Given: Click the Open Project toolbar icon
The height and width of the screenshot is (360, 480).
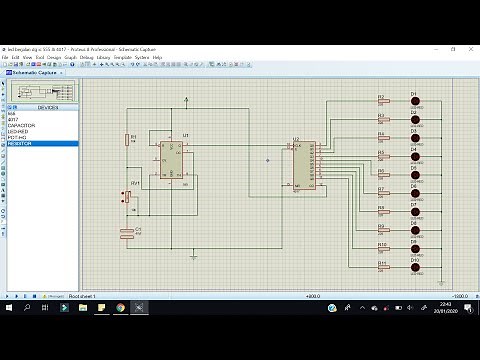Looking at the screenshot, I should click(x=11, y=64).
